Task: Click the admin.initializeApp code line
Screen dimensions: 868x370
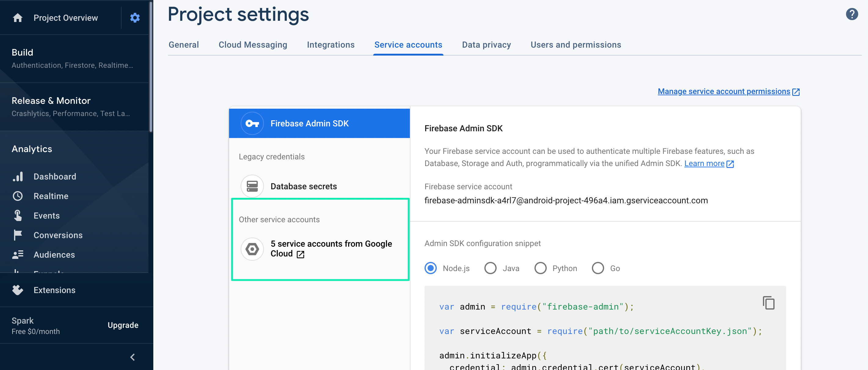Action: tap(493, 356)
